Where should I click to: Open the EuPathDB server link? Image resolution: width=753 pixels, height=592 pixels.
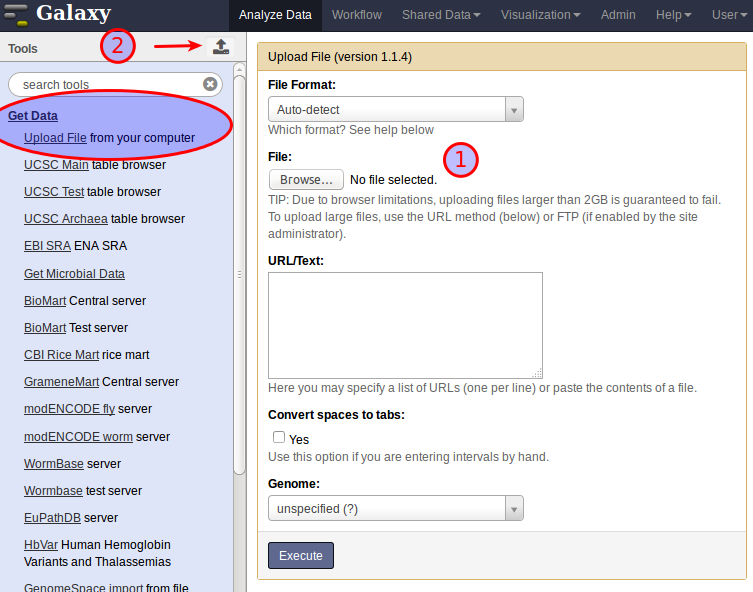pos(52,518)
